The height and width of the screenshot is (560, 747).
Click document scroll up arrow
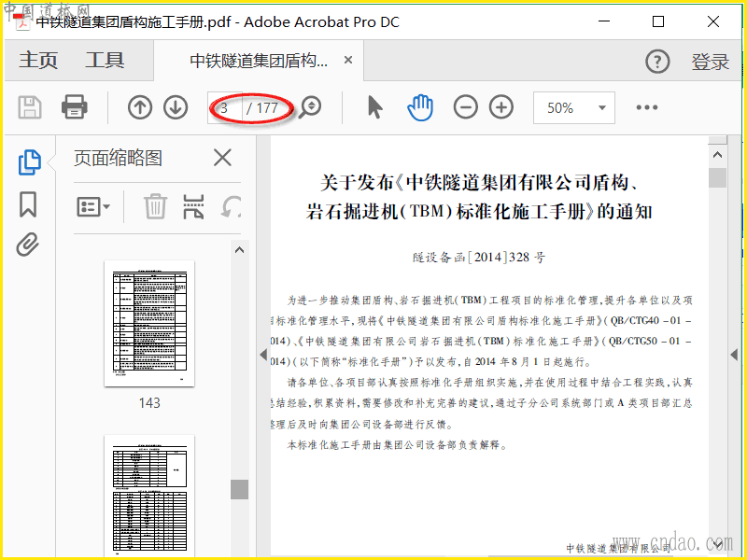point(717,155)
